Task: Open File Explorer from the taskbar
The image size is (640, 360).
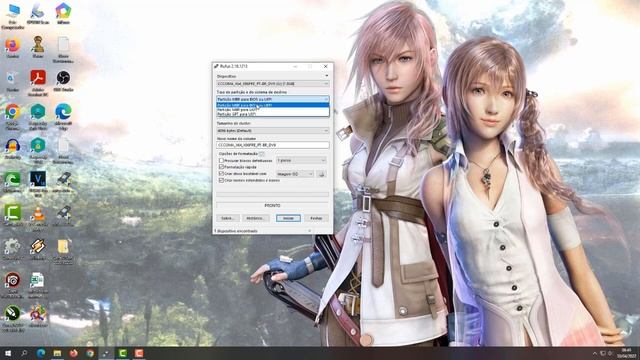Action: pos(58,353)
